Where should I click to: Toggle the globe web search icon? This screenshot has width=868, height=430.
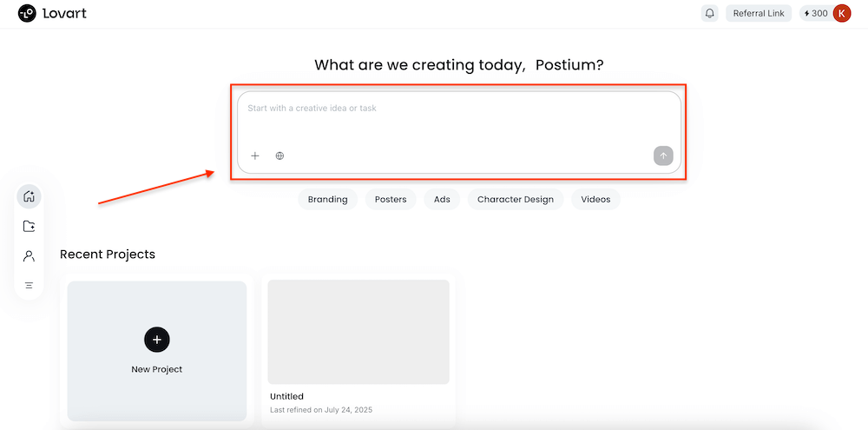[279, 155]
